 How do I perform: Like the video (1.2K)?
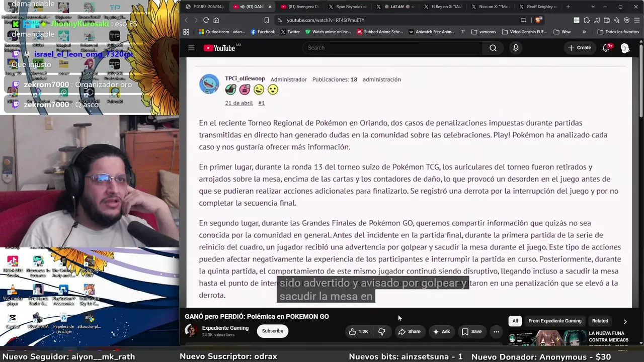[358, 331]
